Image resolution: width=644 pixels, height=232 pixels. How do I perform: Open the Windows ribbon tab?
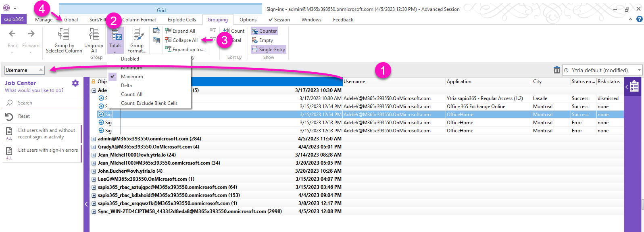pyautogui.click(x=311, y=19)
